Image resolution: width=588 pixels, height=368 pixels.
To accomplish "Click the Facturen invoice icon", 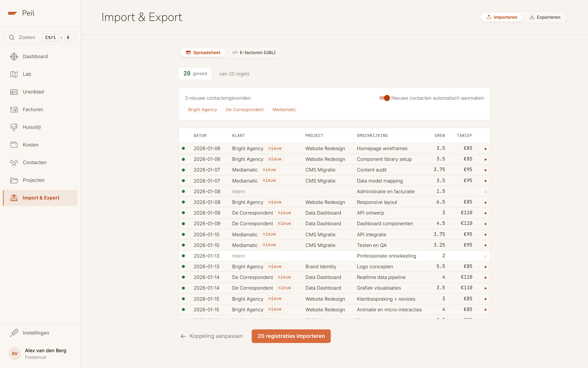I will (14, 109).
